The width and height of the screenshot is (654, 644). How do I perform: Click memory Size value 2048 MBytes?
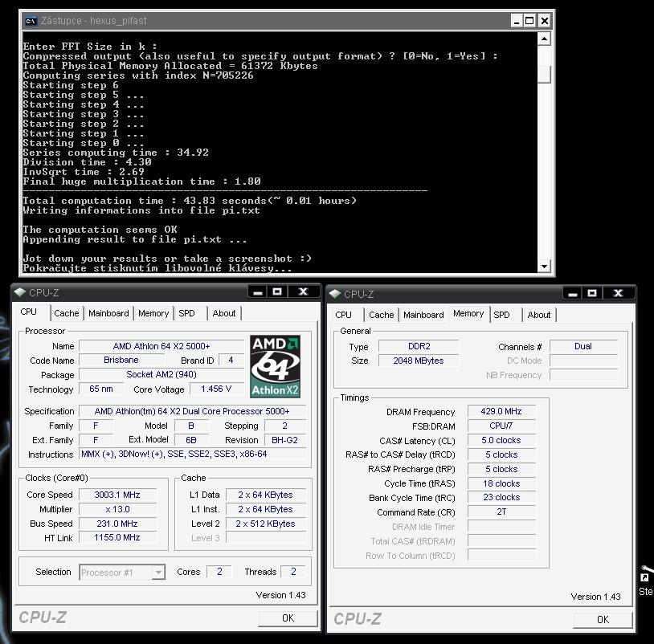(419, 361)
